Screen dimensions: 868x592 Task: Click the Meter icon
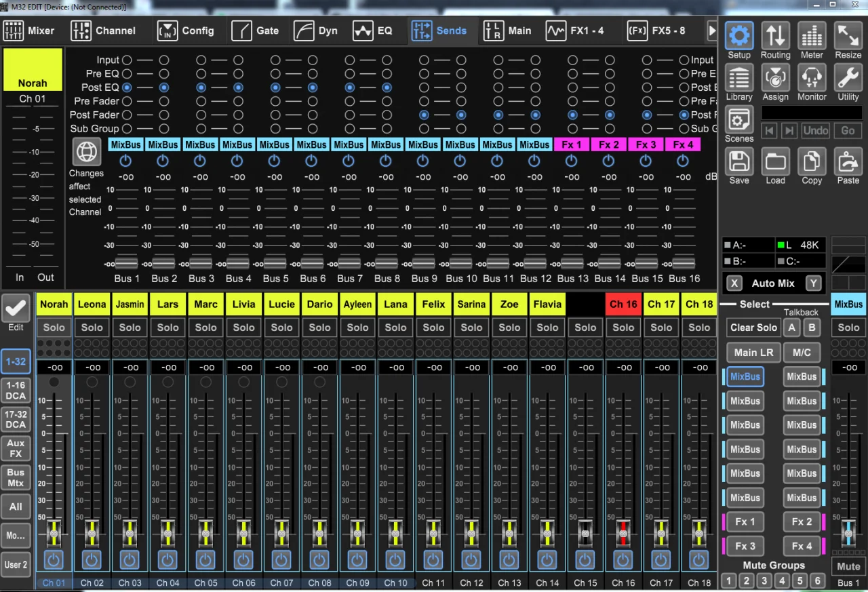tap(812, 35)
